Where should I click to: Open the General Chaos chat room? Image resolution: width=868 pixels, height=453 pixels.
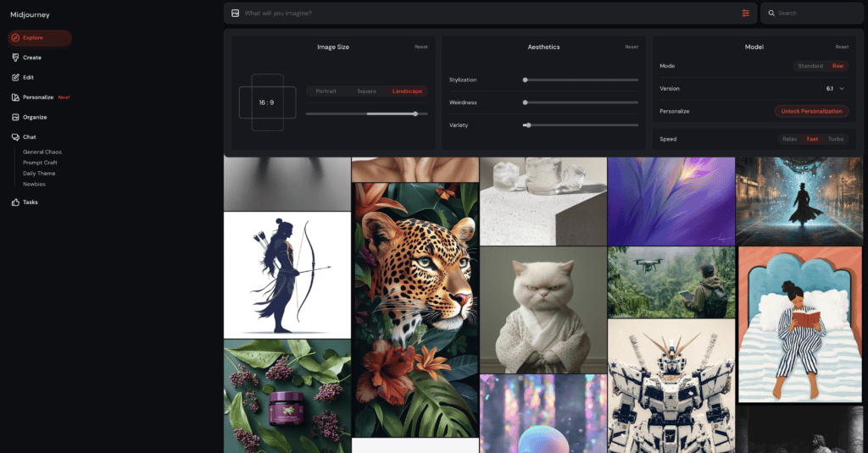[42, 152]
